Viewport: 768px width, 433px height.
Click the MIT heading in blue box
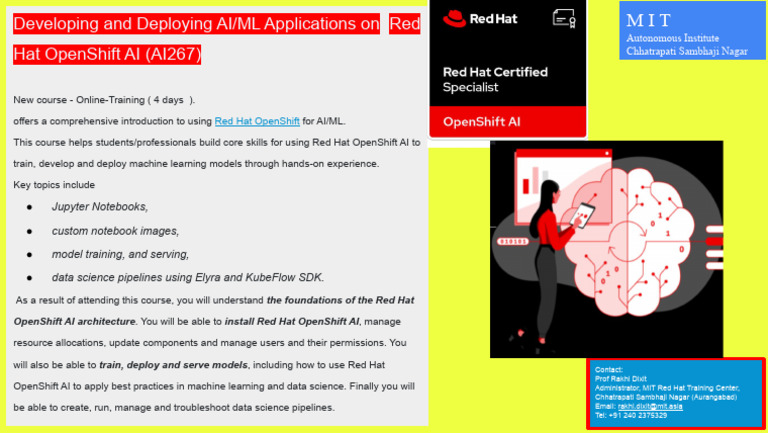click(648, 20)
